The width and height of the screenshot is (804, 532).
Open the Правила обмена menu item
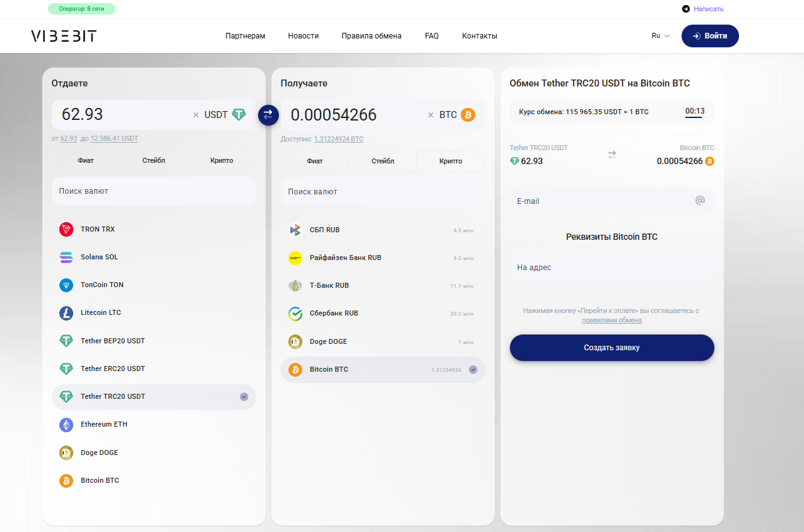pyautogui.click(x=372, y=36)
